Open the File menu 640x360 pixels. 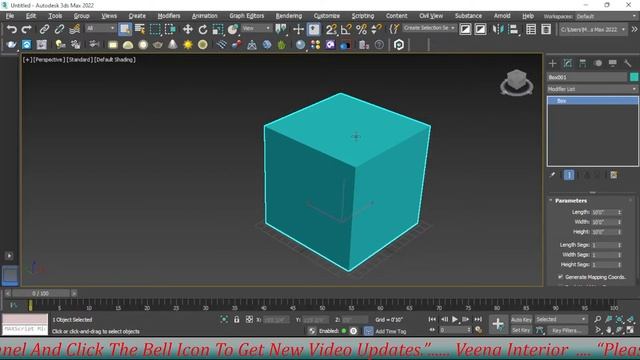[10, 16]
